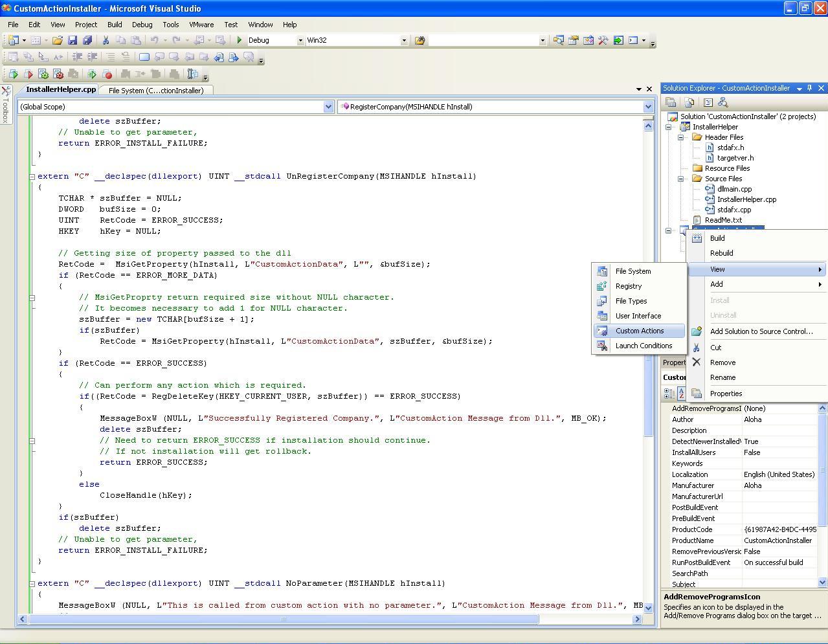Choose Launch Conditions in the View submenu

643,346
